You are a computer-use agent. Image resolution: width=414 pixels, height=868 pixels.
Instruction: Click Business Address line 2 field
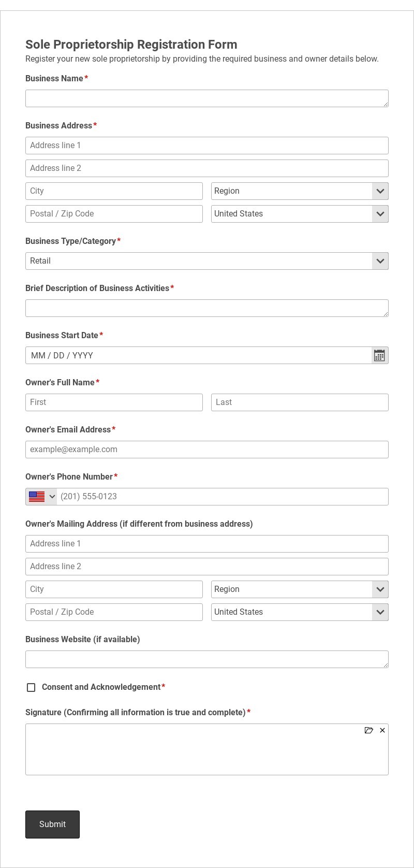(x=207, y=168)
